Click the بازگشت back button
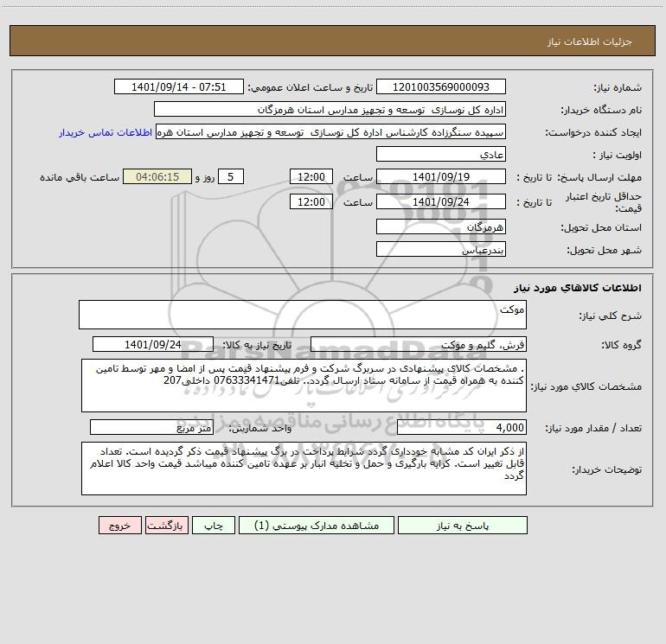 point(166,525)
